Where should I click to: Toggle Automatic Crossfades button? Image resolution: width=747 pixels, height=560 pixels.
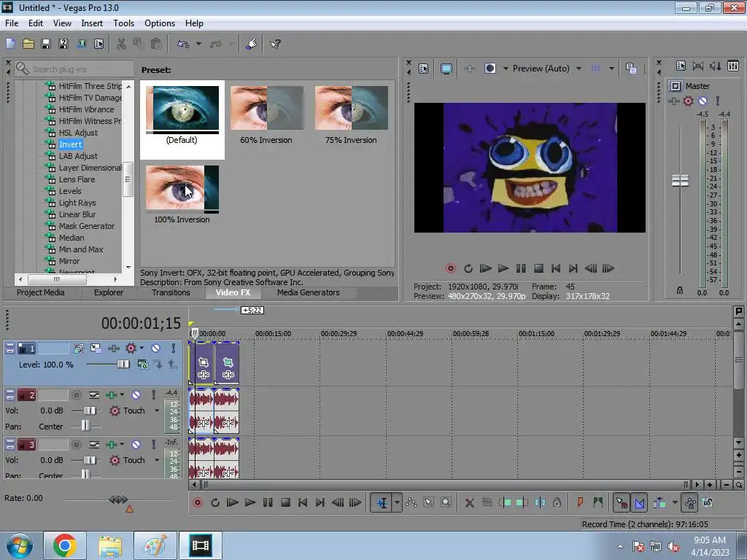pyautogui.click(x=640, y=503)
